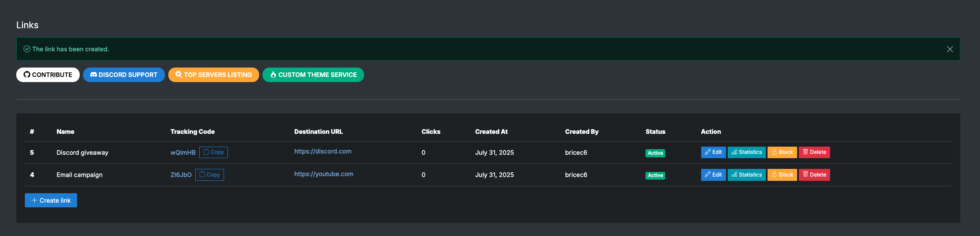The image size is (980, 236).
Task: Open Discord Support link
Action: pyautogui.click(x=124, y=75)
